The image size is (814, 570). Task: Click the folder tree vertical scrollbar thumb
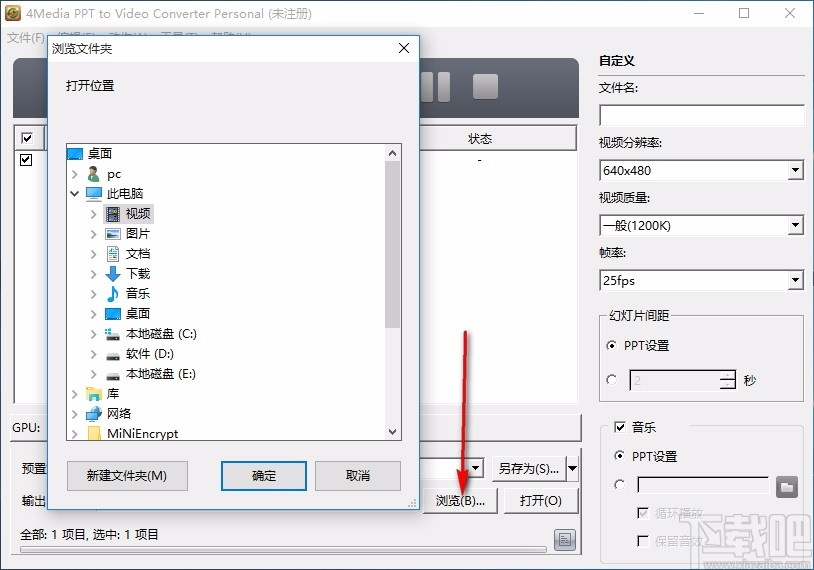392,244
